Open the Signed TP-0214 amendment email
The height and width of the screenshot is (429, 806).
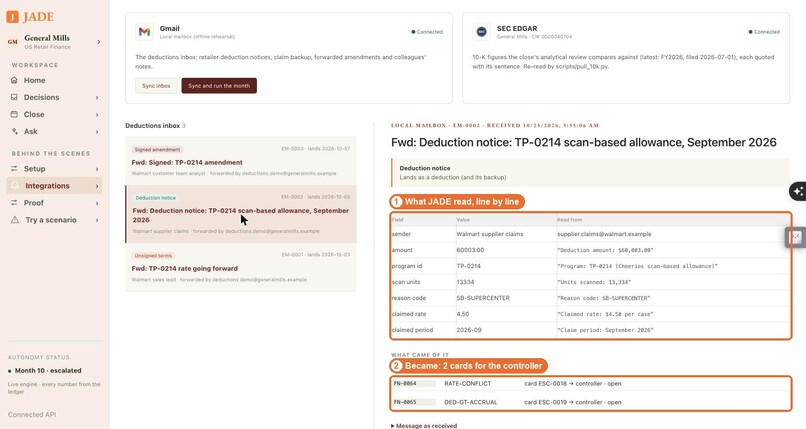pyautogui.click(x=241, y=161)
